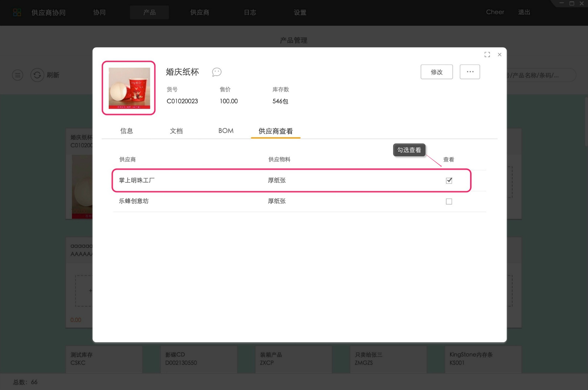Click the 修改 button
Screen dimensions: 588x390
[x=437, y=72]
